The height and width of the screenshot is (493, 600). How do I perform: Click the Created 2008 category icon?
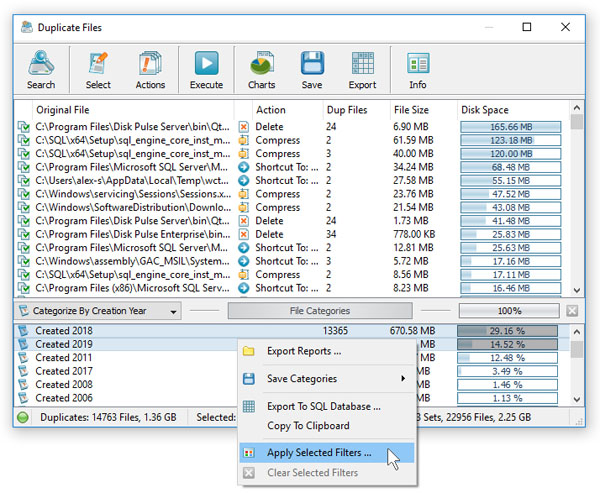pyautogui.click(x=23, y=384)
